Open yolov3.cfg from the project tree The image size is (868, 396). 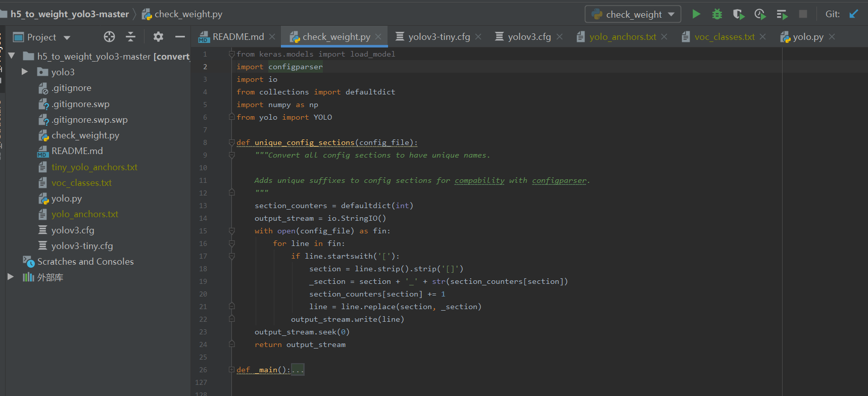tap(73, 230)
